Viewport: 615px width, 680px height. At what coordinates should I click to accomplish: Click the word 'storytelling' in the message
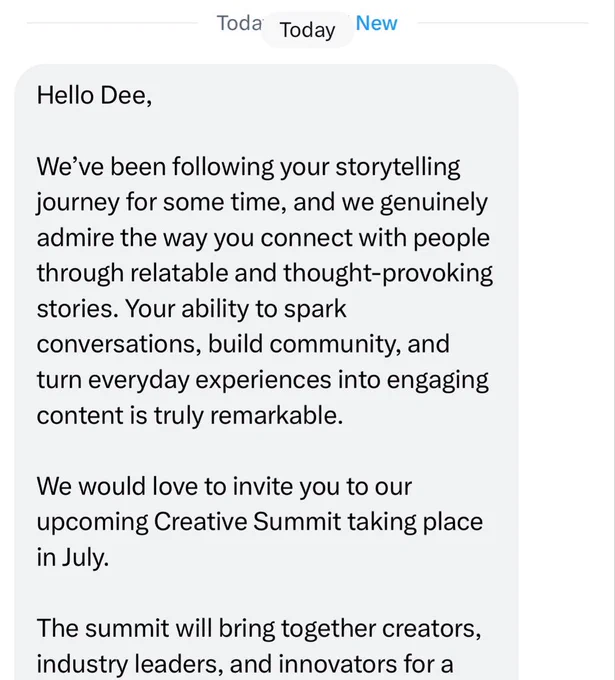pos(398,167)
